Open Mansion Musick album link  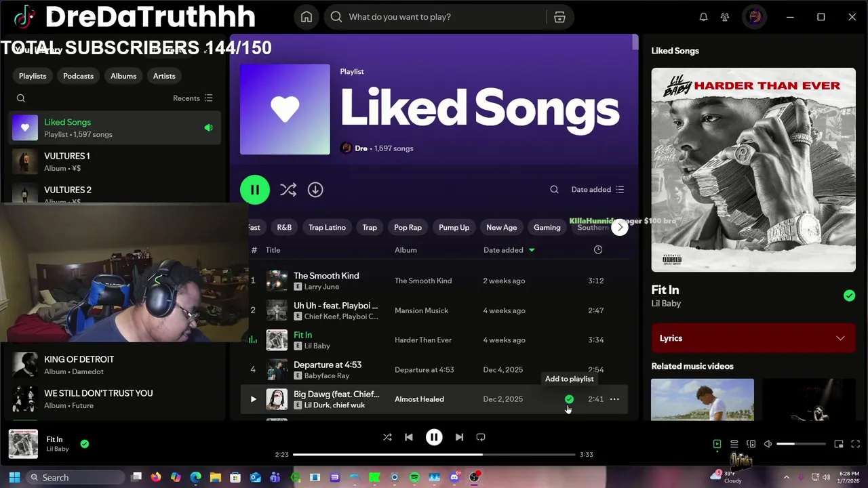tap(422, 310)
